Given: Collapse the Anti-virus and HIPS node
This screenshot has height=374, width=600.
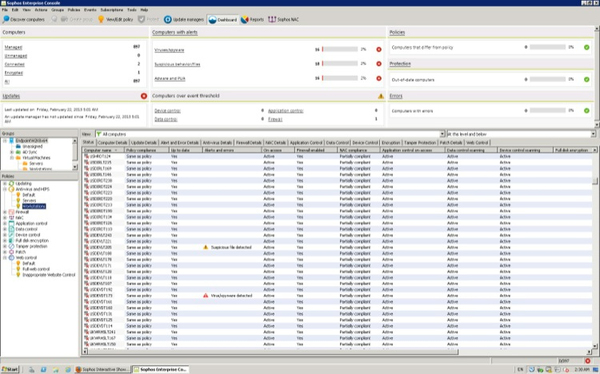Looking at the screenshot, I should pos(5,189).
